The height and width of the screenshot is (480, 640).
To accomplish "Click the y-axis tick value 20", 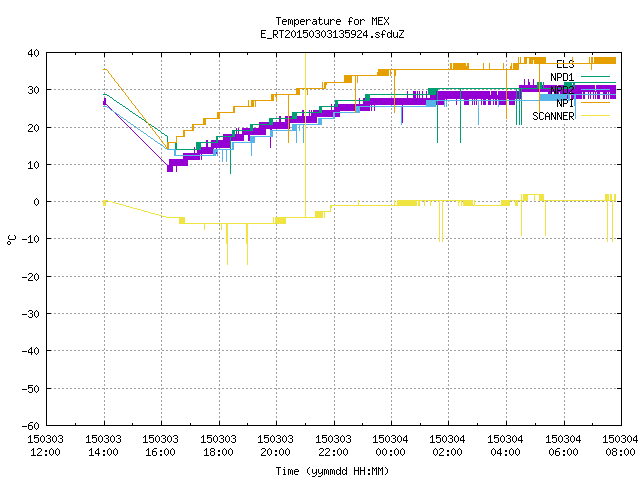I will point(33,128).
